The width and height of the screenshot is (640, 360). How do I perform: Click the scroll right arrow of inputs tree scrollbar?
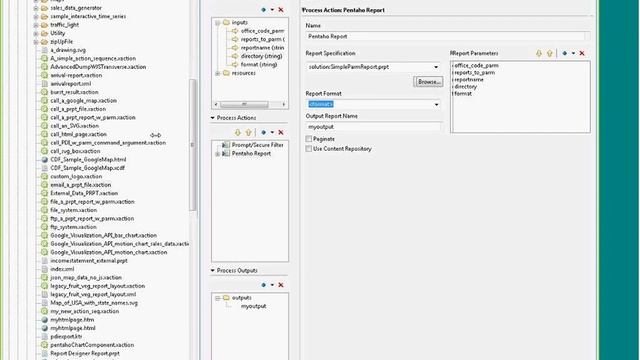click(284, 104)
